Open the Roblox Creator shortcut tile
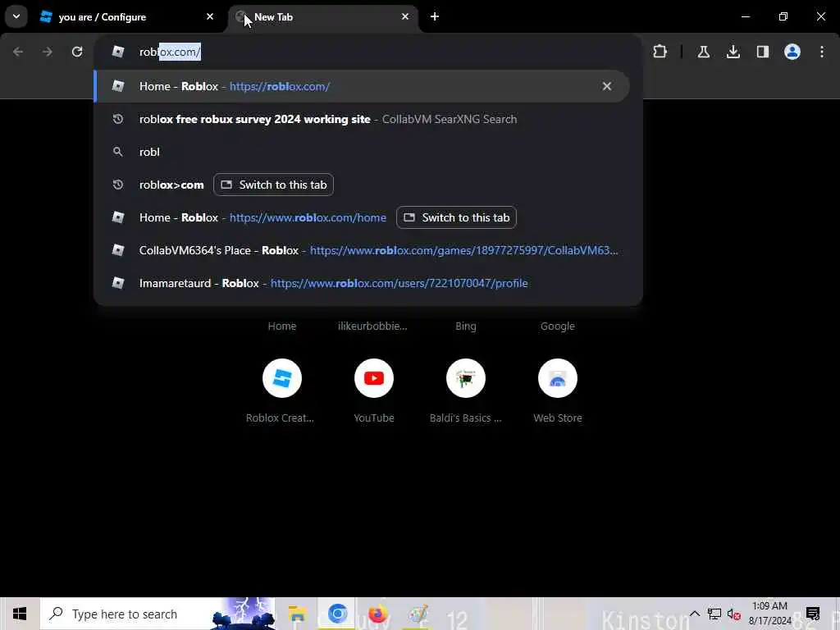Viewport: 840px width, 630px height. (282, 378)
